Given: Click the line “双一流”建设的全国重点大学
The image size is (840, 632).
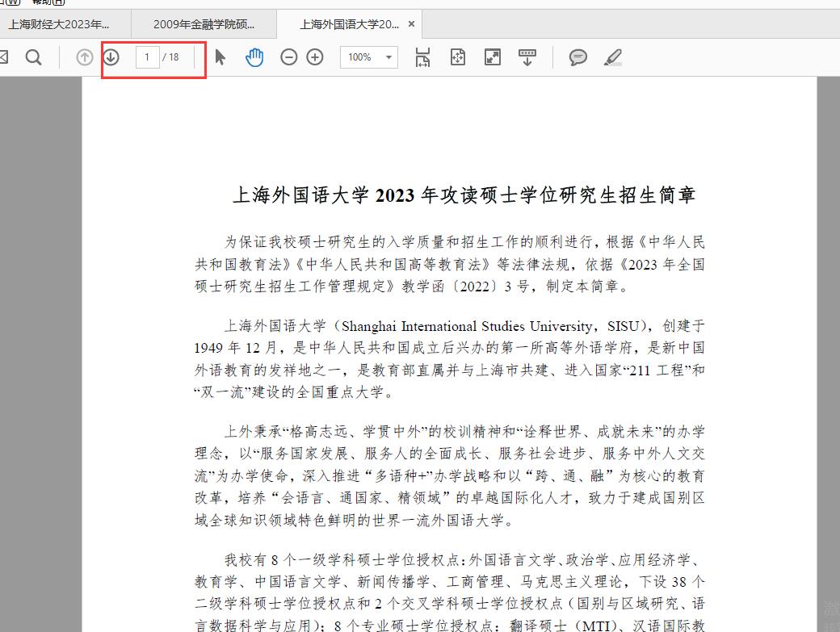Looking at the screenshot, I should (294, 392).
